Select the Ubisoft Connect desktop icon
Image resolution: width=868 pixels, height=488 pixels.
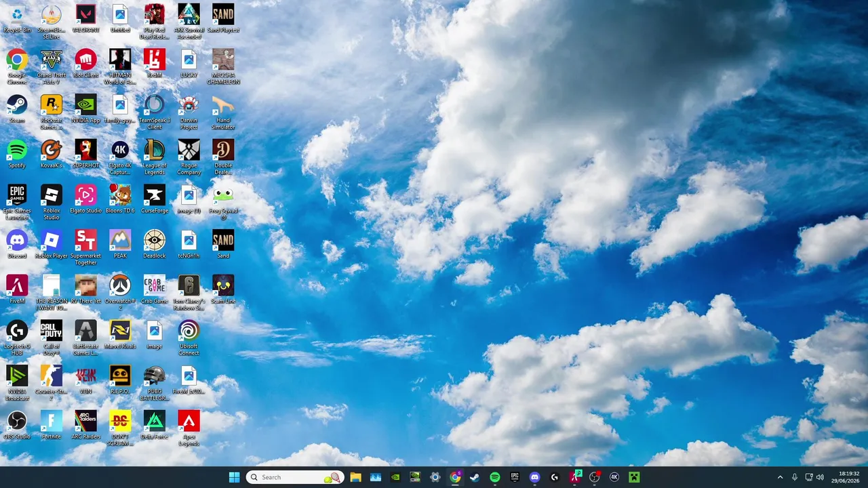[189, 339]
